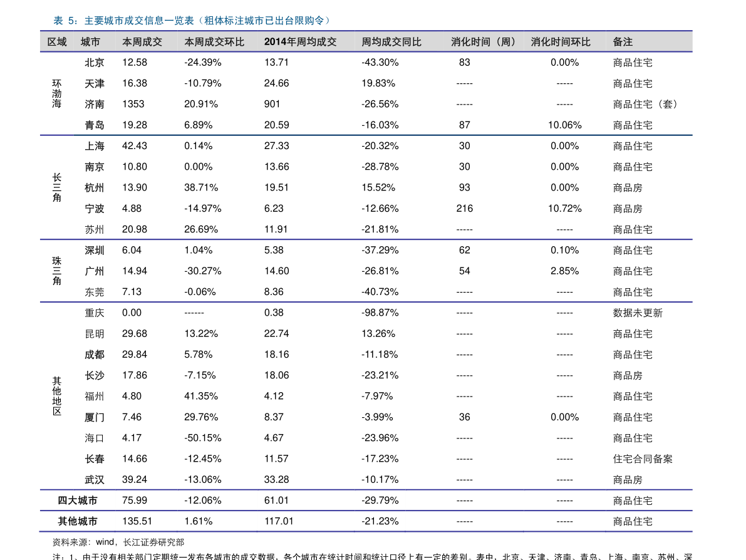Image resolution: width=746 pixels, height=560 pixels.
Task: Click the 135.51 value cell
Action: [137, 521]
